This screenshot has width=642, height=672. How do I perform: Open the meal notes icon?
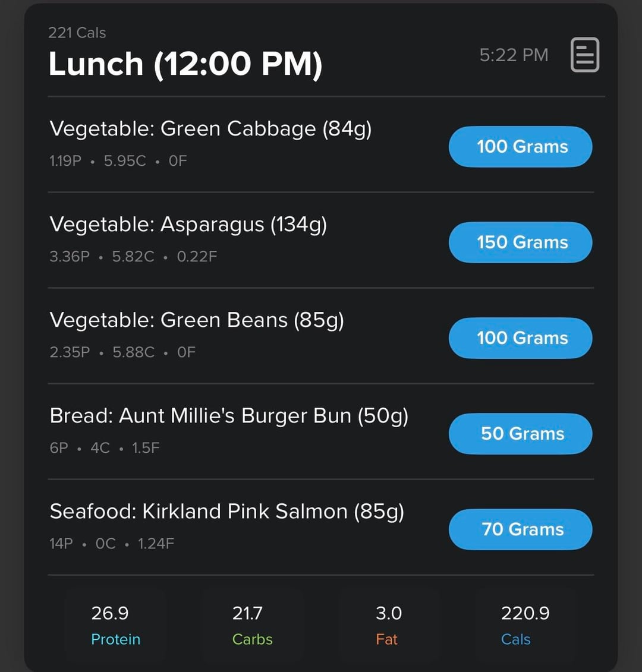[x=584, y=55]
